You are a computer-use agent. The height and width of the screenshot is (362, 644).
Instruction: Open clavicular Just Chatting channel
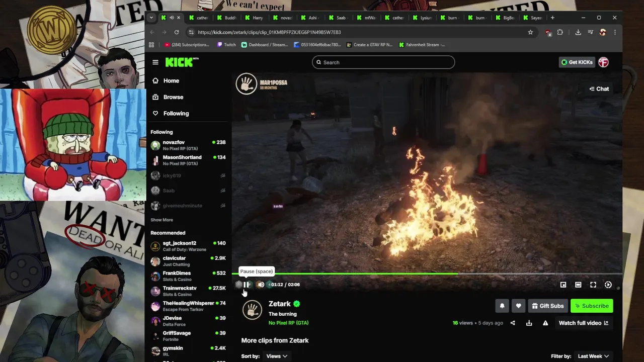tap(188, 261)
